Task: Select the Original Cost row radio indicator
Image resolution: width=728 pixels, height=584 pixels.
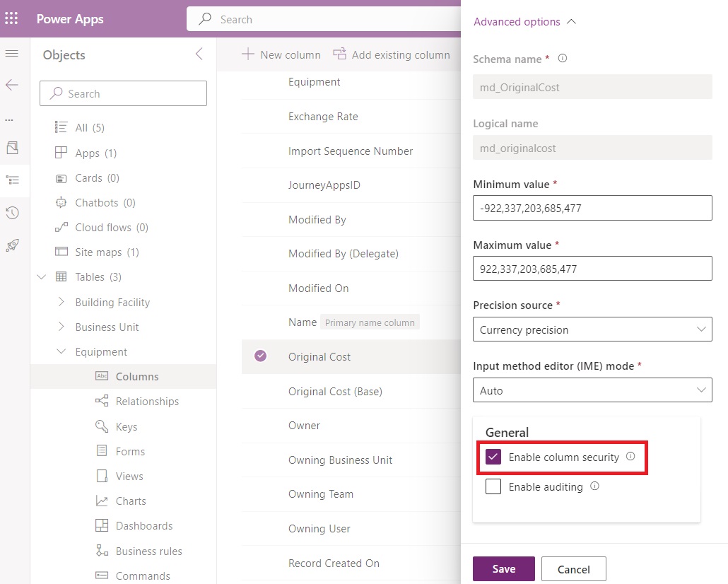Action: [259, 358]
